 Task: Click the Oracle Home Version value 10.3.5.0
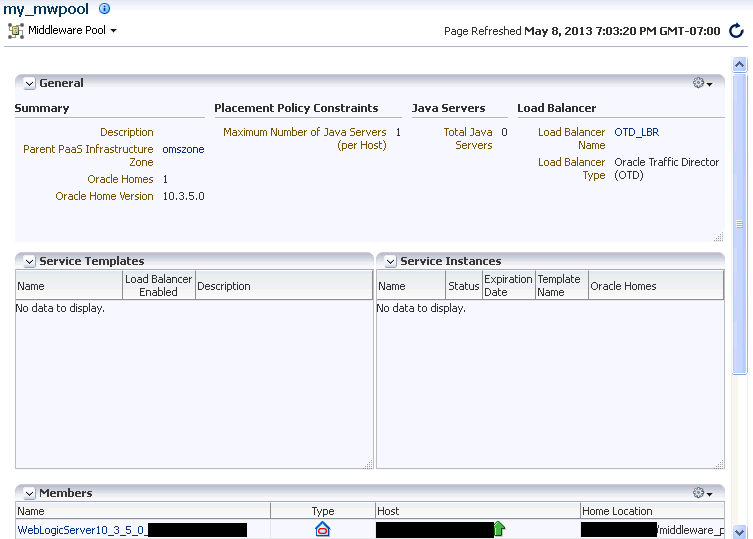click(183, 196)
